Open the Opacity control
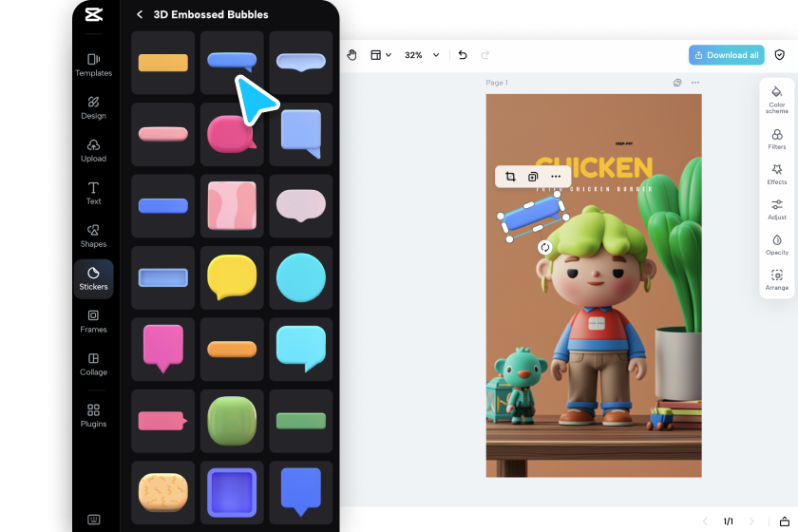 tap(777, 244)
